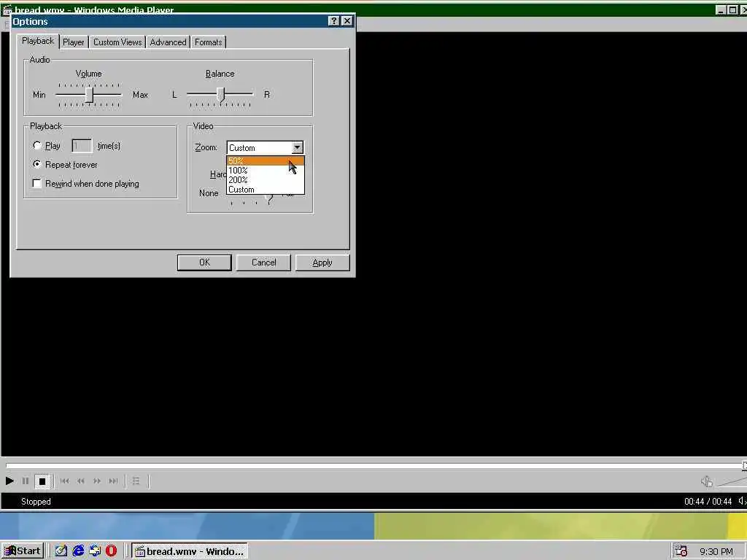747x560 pixels.
Task: Enable Rewind when done playing checkbox
Action: [36, 183]
